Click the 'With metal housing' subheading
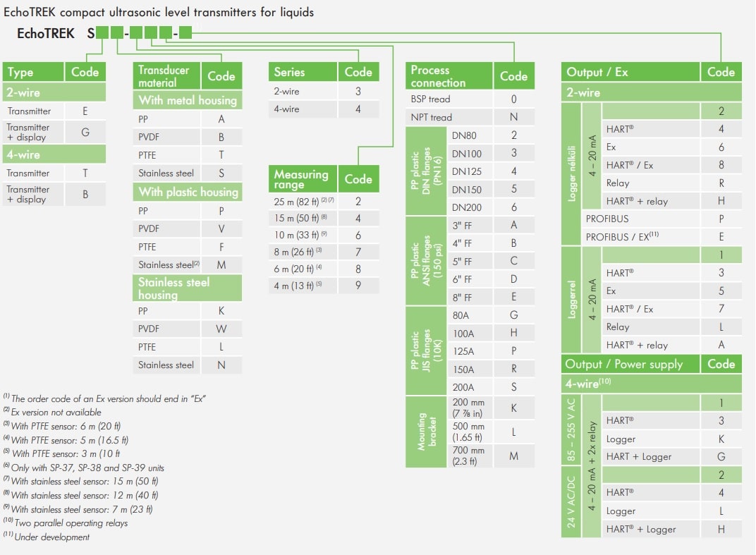Image resolution: width=756 pixels, height=555 pixels. coord(188,100)
